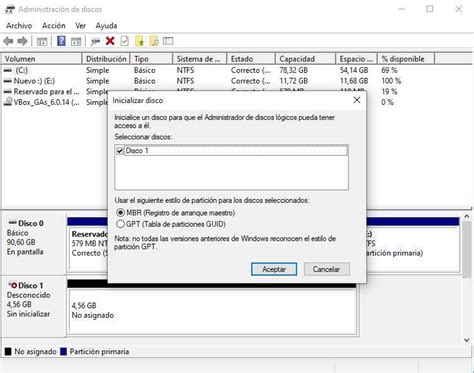
Task: Click the show/hide action pane toolbar icon
Action: coord(76,41)
